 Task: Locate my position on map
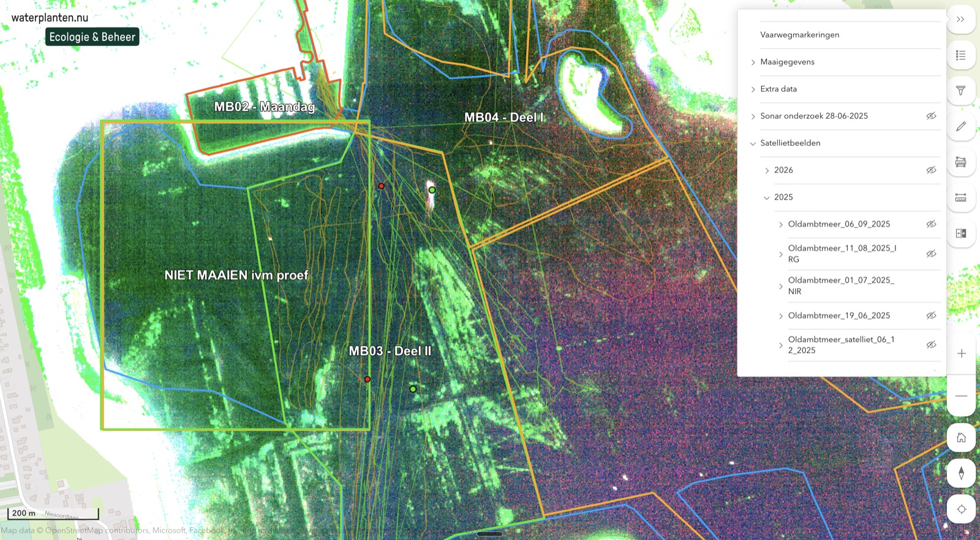click(x=961, y=509)
